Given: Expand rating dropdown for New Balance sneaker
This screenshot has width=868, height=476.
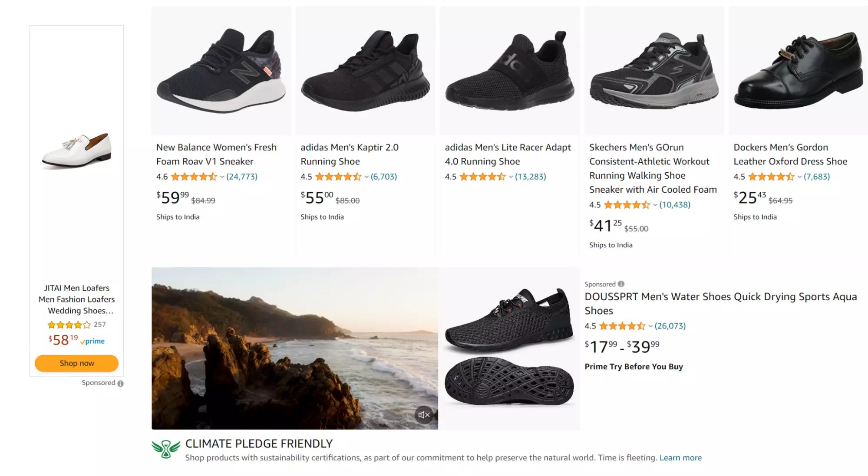Looking at the screenshot, I should pyautogui.click(x=222, y=177).
